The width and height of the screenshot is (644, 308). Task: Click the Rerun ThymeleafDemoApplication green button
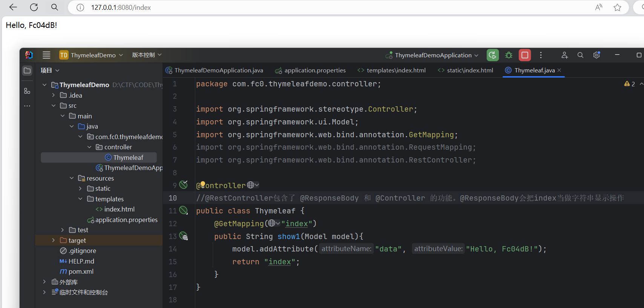[492, 55]
